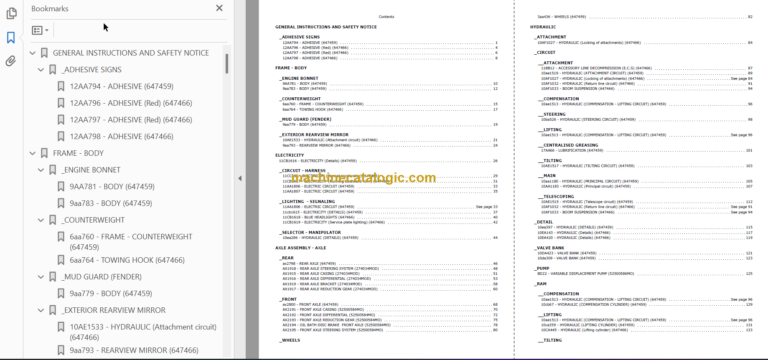The height and width of the screenshot is (360, 768).
Task: Click bookmark icon beside _ADHESIVE SIGNS
Action: pyautogui.click(x=52, y=70)
